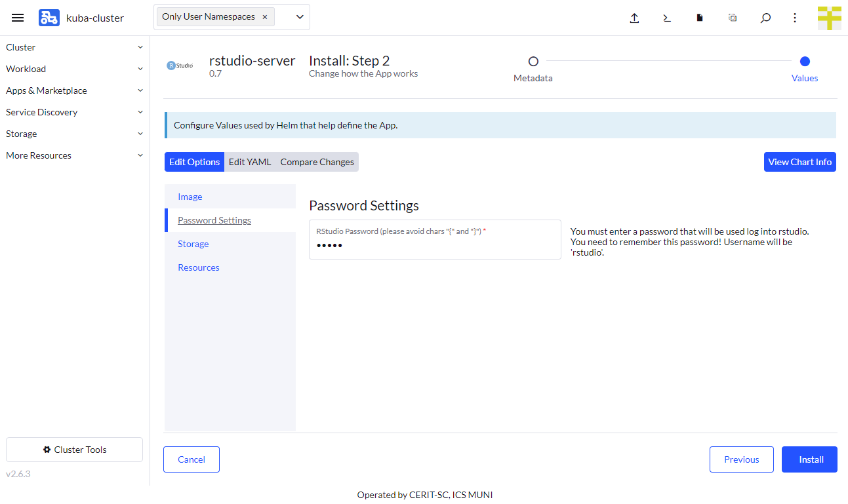
Task: Click the copy kubeconfig to clipboard icon
Action: click(x=733, y=18)
